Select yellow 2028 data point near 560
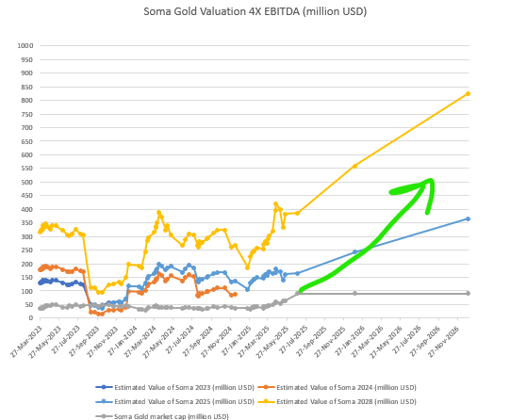The width and height of the screenshot is (510, 420). [x=354, y=166]
